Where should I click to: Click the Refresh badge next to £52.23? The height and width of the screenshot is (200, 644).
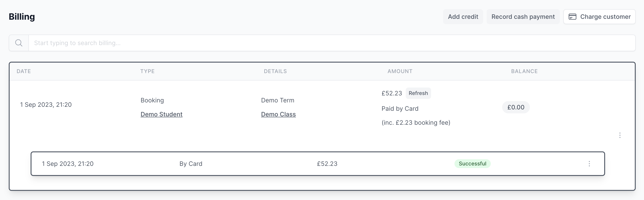tap(418, 93)
